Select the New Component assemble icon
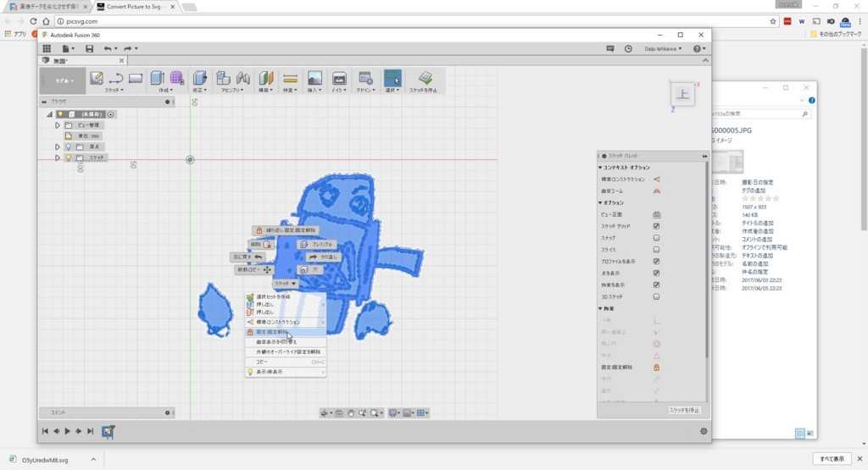 point(223,78)
